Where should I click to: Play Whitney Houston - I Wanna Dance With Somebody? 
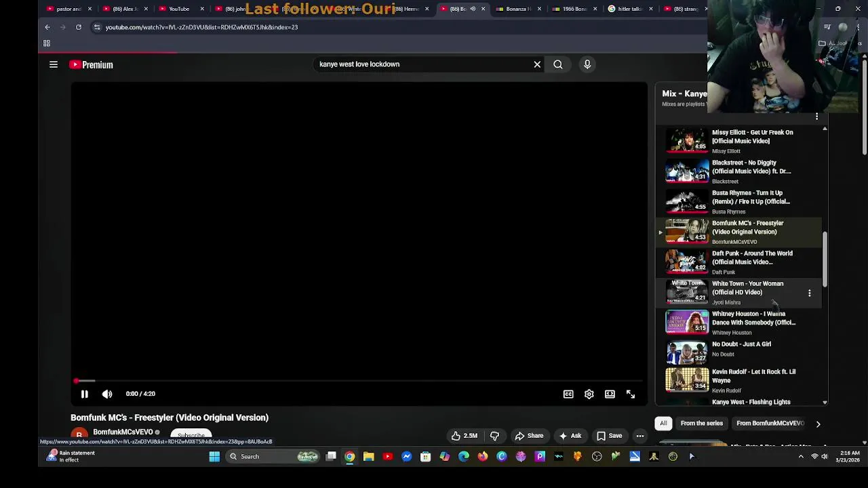(x=739, y=323)
